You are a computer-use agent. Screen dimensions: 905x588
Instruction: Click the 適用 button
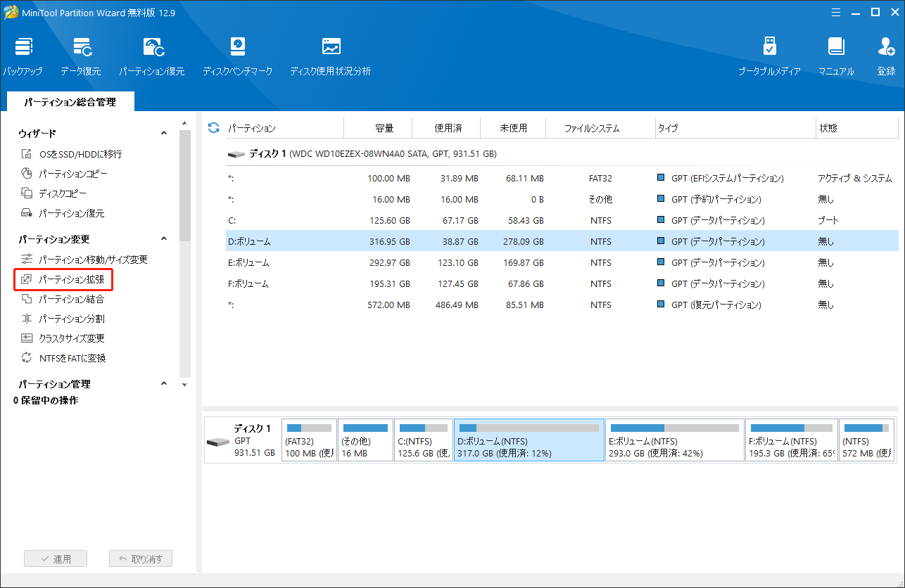click(x=56, y=559)
